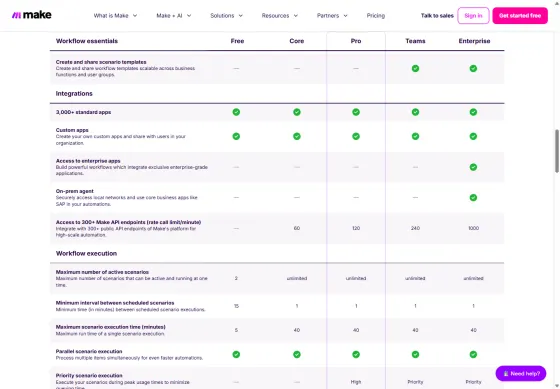Click Core active scenarios unlimited value
This screenshot has height=389, width=560.
click(x=297, y=278)
